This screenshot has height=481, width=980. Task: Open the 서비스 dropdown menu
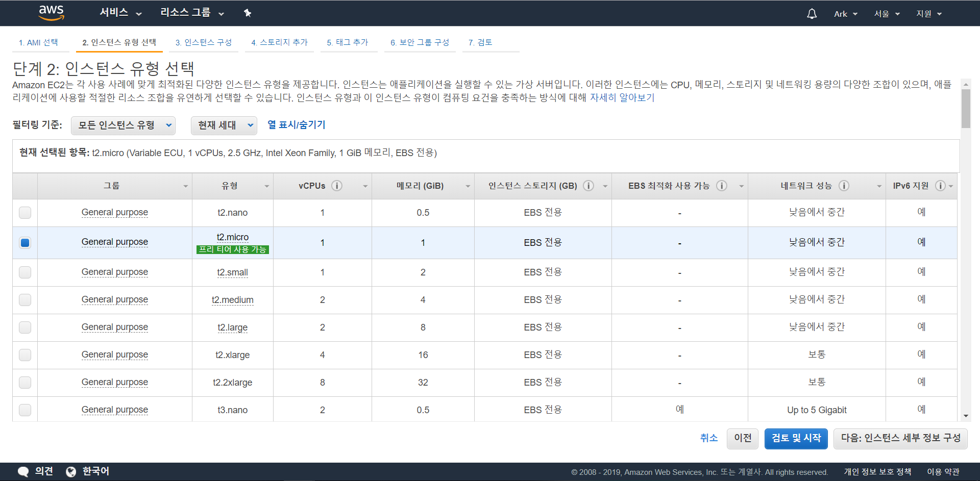[x=120, y=13]
